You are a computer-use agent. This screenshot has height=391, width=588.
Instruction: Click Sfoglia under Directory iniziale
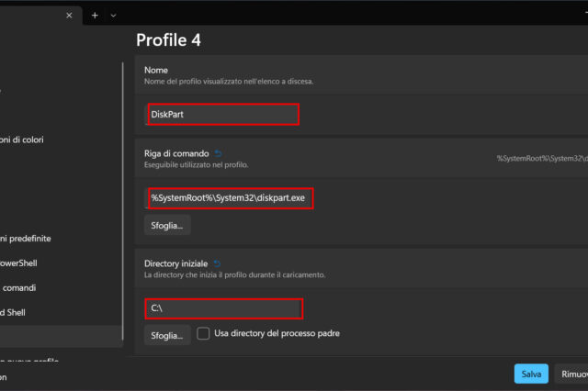167,336
